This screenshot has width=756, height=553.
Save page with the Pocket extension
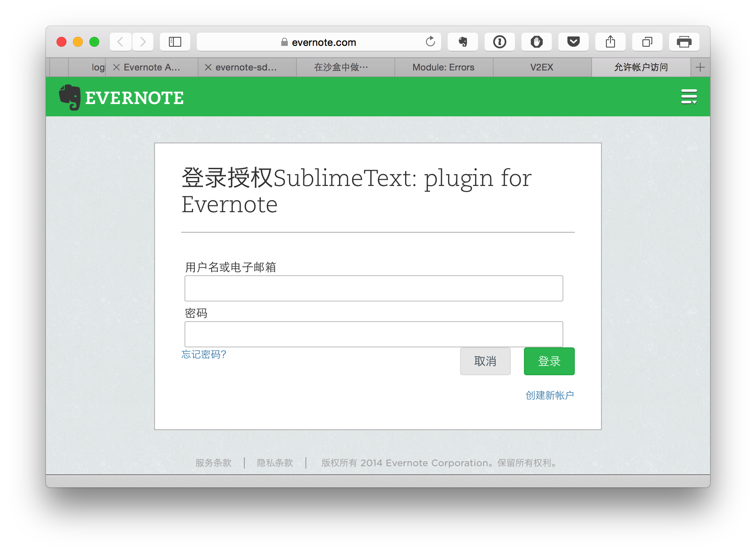point(574,42)
